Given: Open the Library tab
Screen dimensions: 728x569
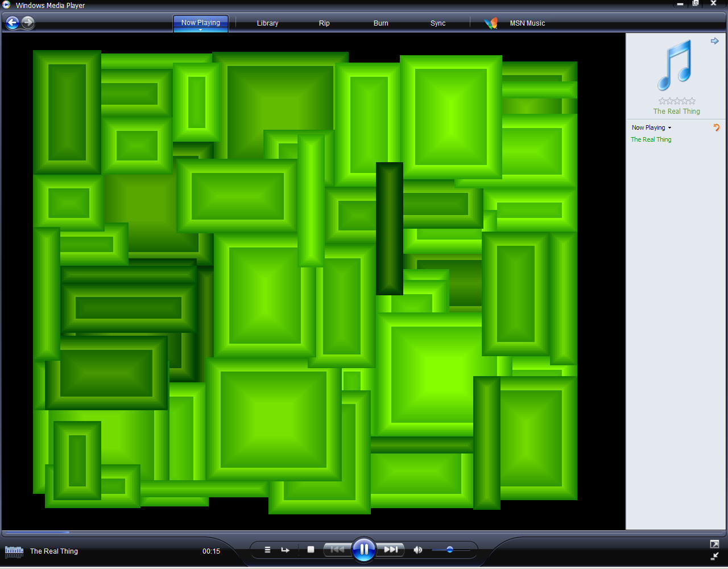Looking at the screenshot, I should click(267, 23).
